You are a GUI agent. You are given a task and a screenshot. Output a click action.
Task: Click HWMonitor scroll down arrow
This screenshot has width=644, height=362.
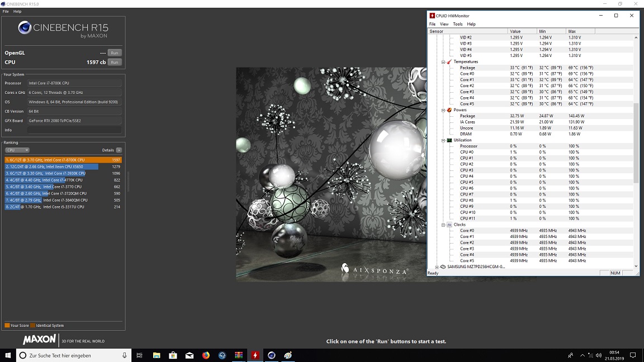coord(636,266)
